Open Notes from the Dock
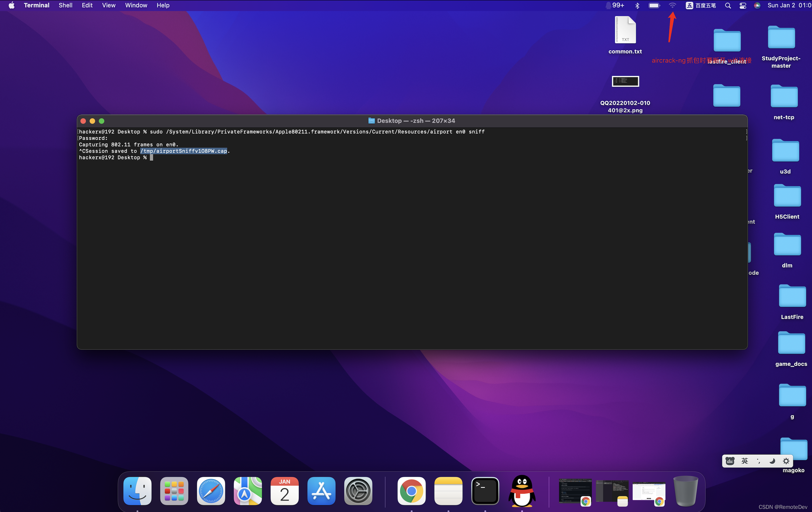This screenshot has width=812, height=512. [x=448, y=491]
